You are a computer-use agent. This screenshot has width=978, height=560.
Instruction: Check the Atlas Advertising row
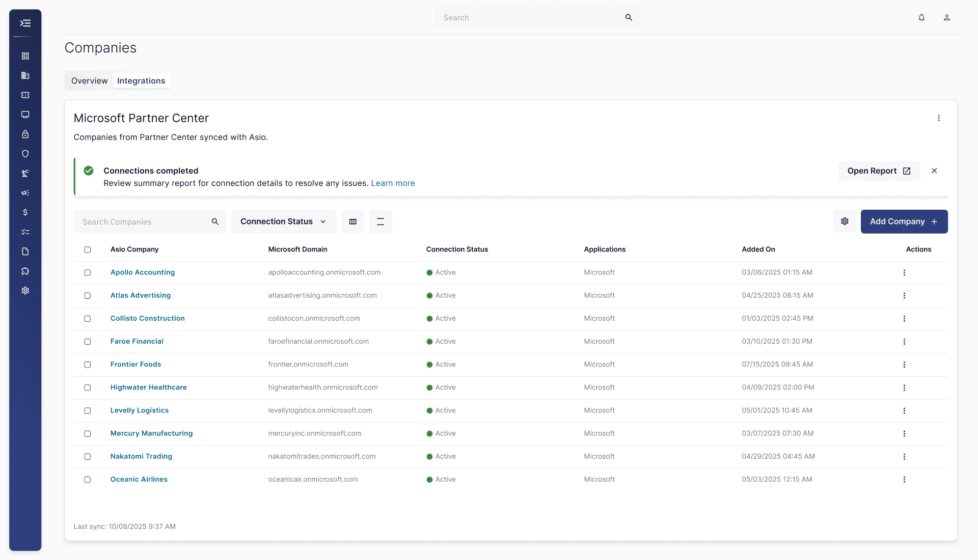88,296
